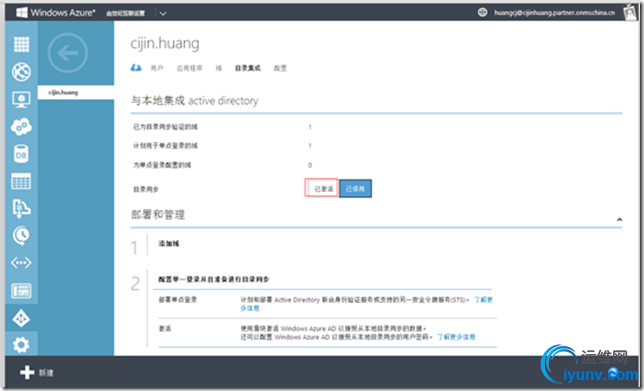Open Web Sites globe icon in sidebar
Image resolution: width=644 pixels, height=391 pixels.
[x=21, y=72]
